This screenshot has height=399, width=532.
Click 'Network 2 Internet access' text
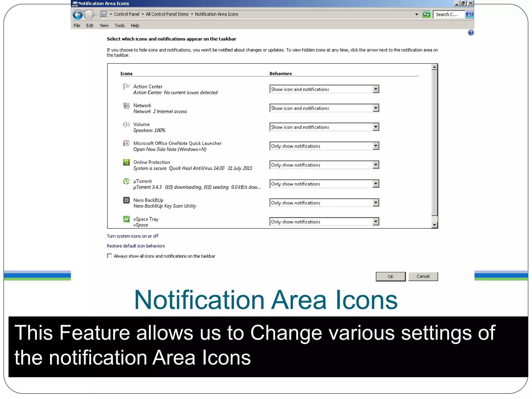tap(160, 111)
